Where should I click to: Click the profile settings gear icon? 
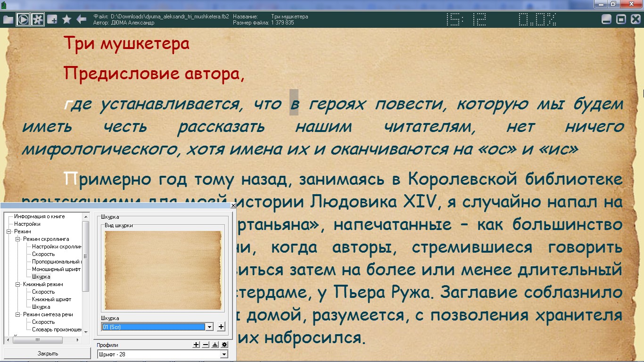click(224, 345)
